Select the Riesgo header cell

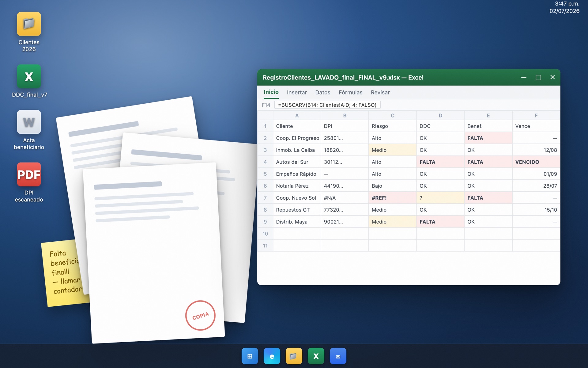point(392,126)
